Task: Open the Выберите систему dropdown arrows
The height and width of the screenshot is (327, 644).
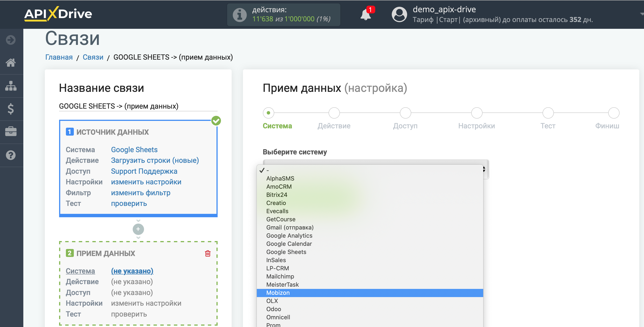Action: point(484,169)
